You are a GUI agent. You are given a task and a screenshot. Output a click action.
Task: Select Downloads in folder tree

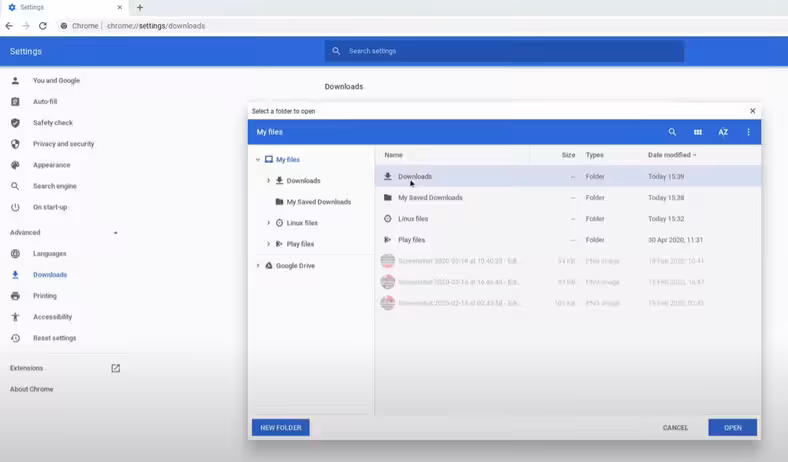[x=303, y=181]
